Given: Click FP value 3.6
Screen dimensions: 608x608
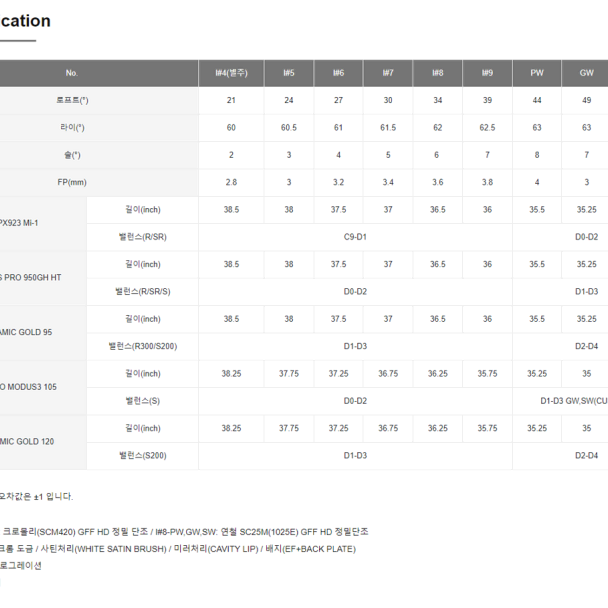Looking at the screenshot, I should tap(438, 182).
